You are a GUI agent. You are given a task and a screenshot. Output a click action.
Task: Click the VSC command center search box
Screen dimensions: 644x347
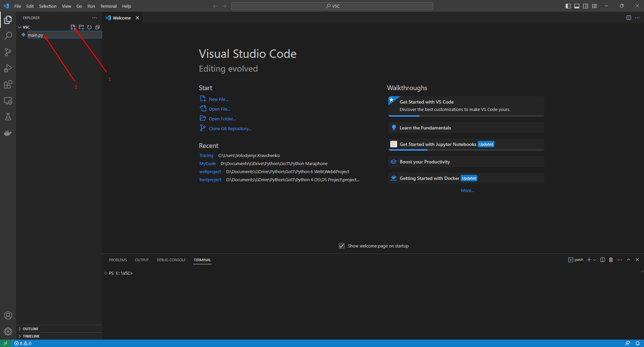coord(332,6)
